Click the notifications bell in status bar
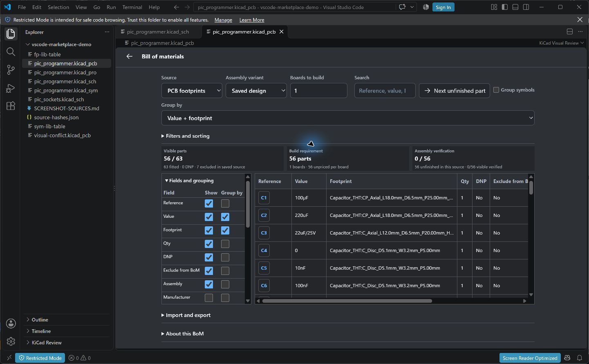Image resolution: width=589 pixels, height=364 pixels. tap(579, 358)
